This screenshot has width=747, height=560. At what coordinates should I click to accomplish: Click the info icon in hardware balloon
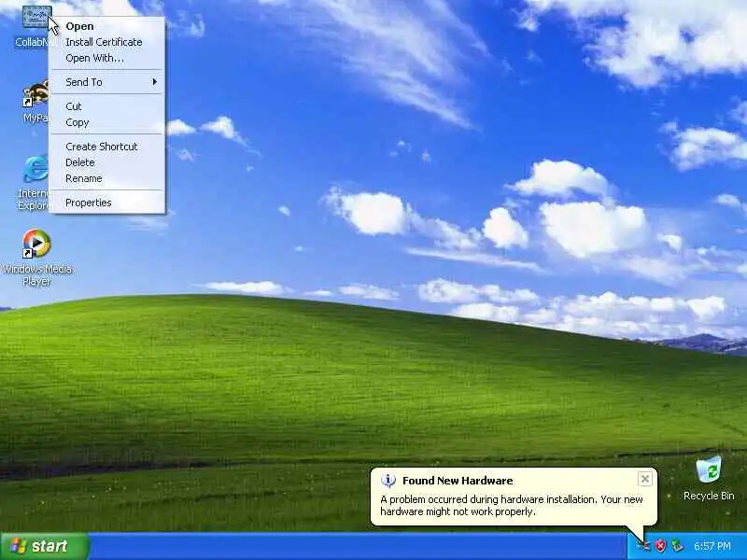(x=388, y=481)
